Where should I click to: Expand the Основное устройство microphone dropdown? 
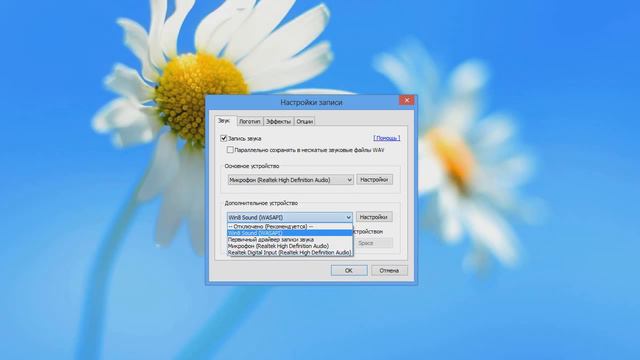tap(290, 180)
